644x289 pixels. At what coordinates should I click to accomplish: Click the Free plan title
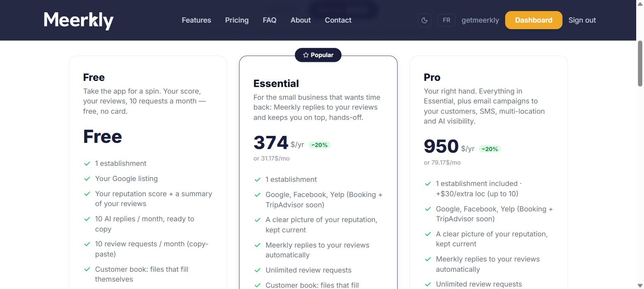(x=94, y=77)
